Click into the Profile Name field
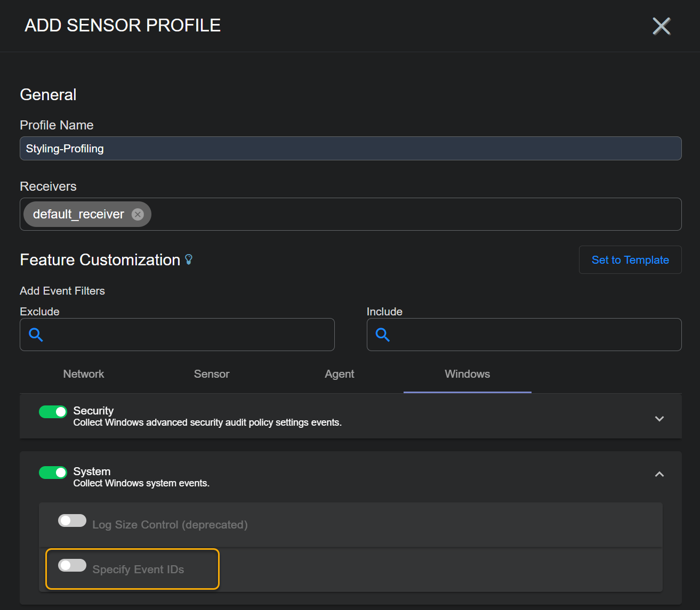The width and height of the screenshot is (700, 610). coord(350,149)
